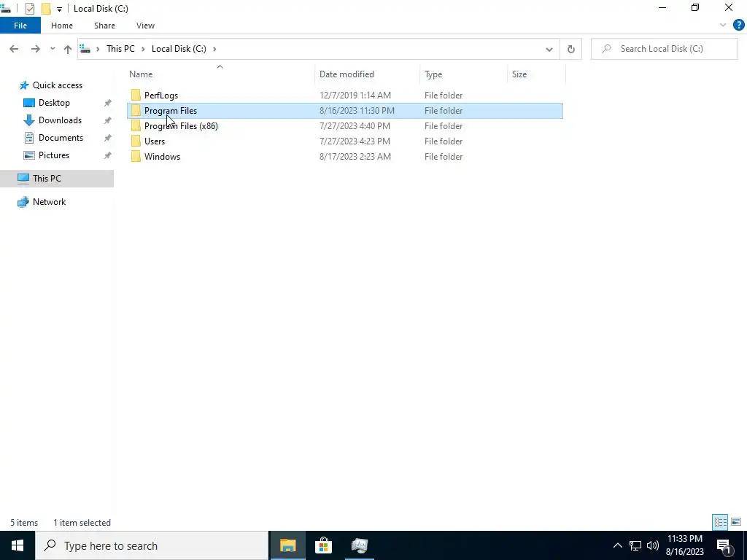747x560 pixels.
Task: Go up one level with Up arrow
Action: [x=68, y=49]
